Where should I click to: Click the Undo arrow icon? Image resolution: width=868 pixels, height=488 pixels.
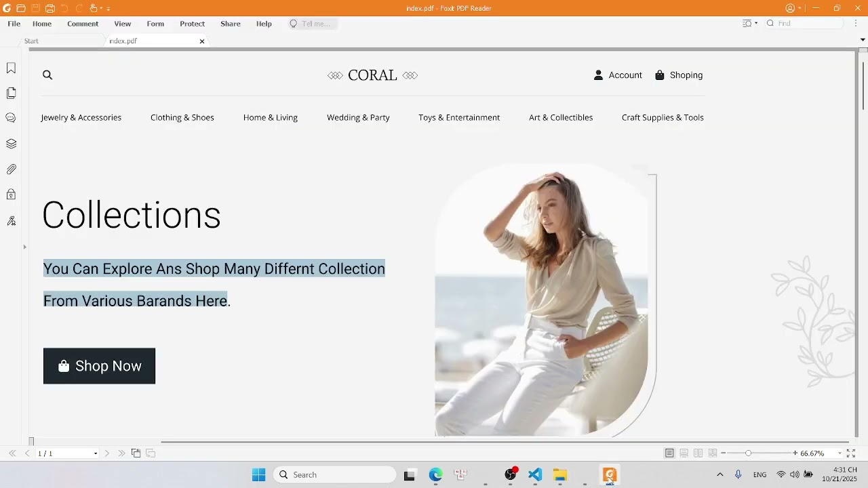64,8
